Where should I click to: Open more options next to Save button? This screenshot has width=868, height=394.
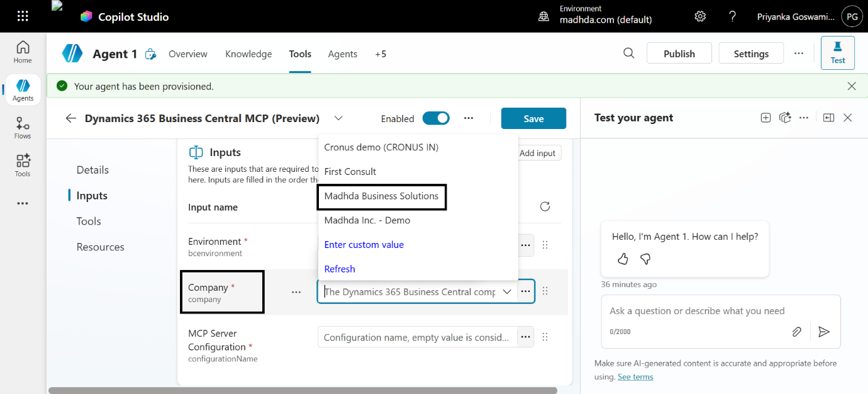469,118
